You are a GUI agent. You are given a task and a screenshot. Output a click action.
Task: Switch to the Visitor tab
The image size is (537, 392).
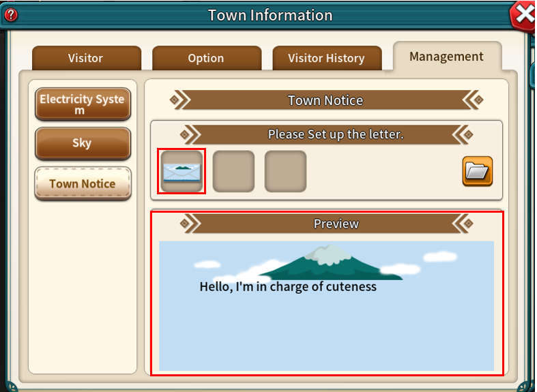click(86, 59)
